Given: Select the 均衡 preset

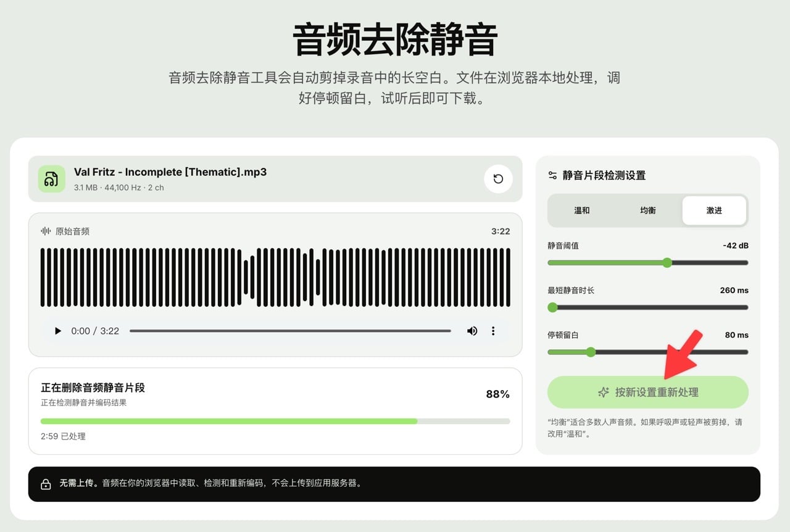Looking at the screenshot, I should [x=648, y=210].
